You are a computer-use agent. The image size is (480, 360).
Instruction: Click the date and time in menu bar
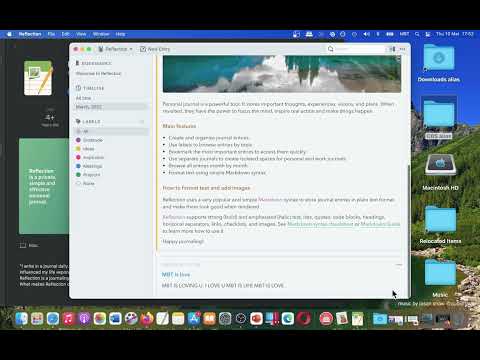[x=455, y=34]
